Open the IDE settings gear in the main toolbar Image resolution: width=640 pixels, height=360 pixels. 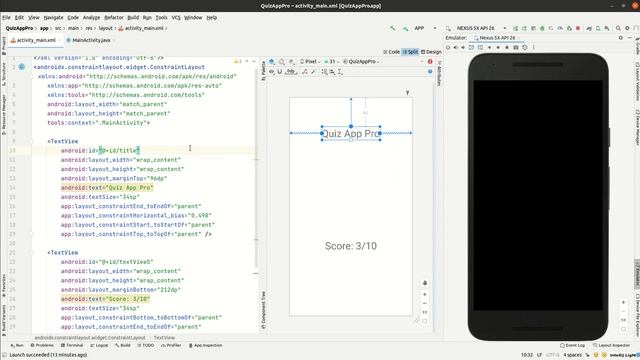(627, 28)
